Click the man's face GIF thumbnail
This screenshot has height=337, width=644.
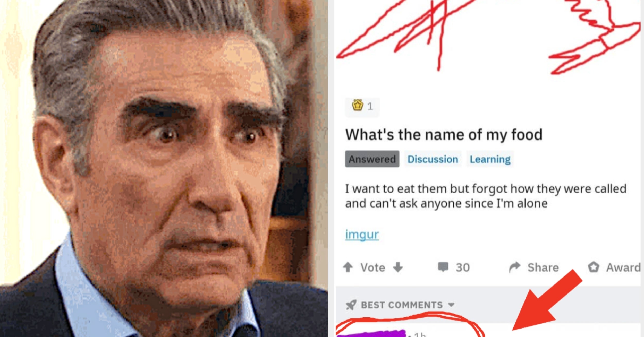[x=164, y=168]
